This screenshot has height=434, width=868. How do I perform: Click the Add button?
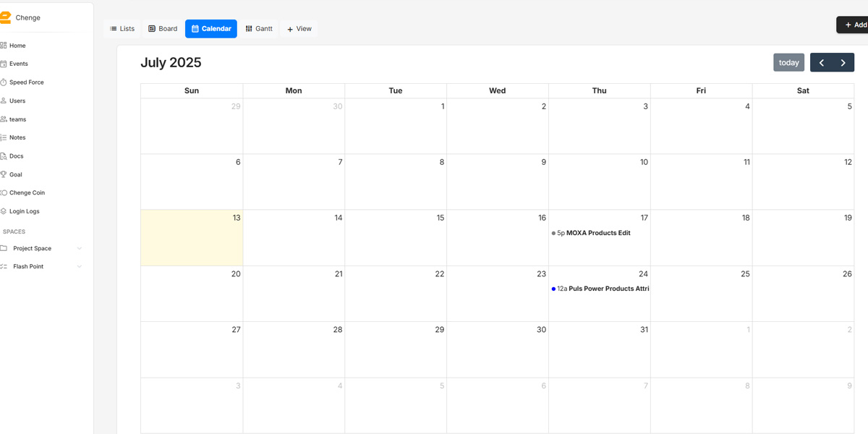pyautogui.click(x=854, y=25)
